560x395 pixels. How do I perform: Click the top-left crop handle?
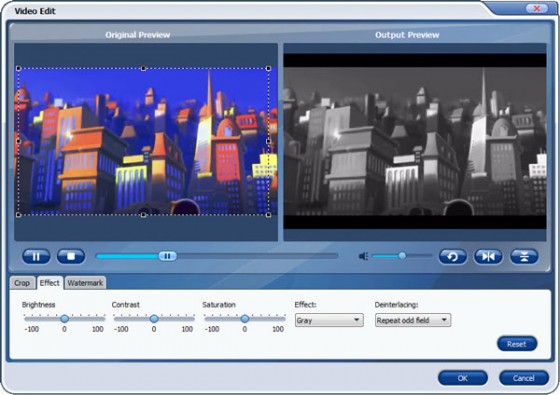19,68
